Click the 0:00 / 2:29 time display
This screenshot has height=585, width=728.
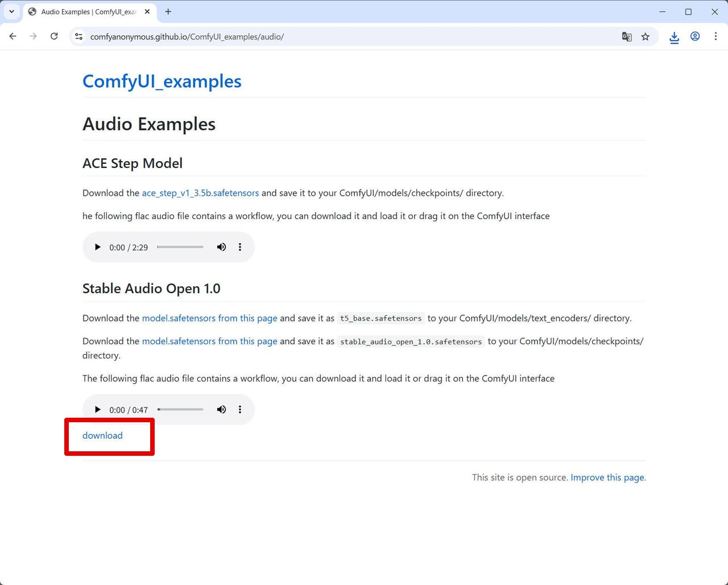click(x=129, y=248)
